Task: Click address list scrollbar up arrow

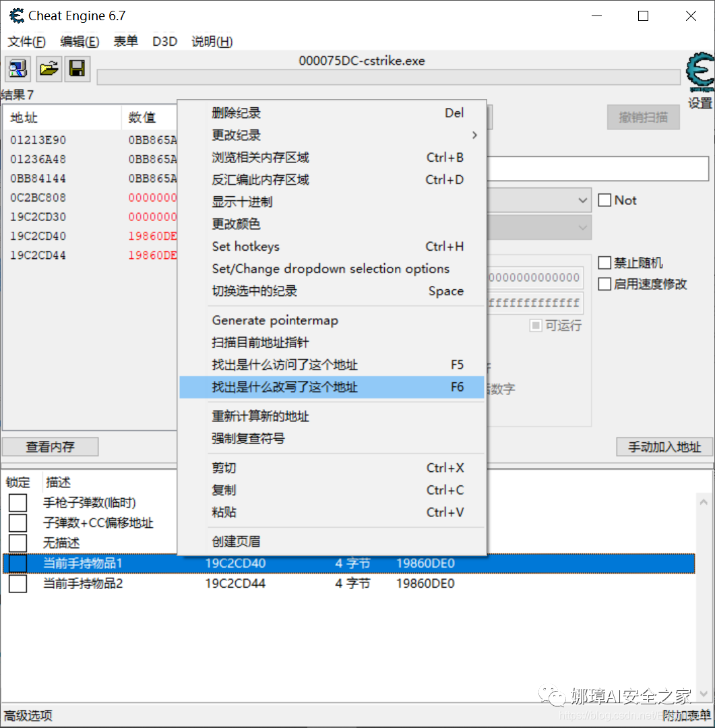Action: [704, 502]
